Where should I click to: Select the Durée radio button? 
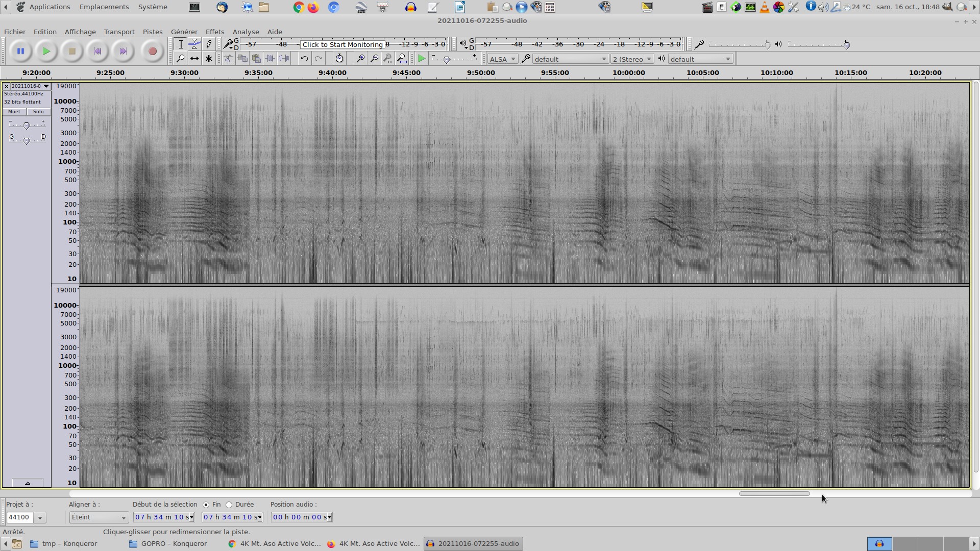pos(229,505)
